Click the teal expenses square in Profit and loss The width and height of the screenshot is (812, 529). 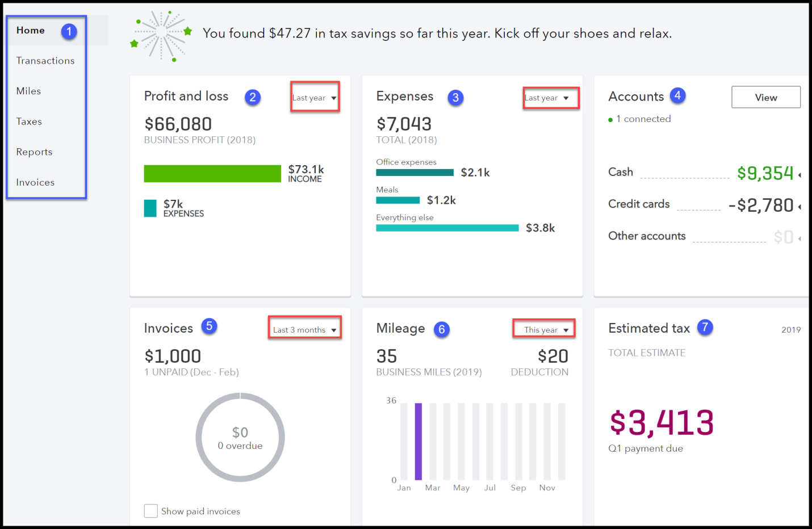[x=150, y=208]
